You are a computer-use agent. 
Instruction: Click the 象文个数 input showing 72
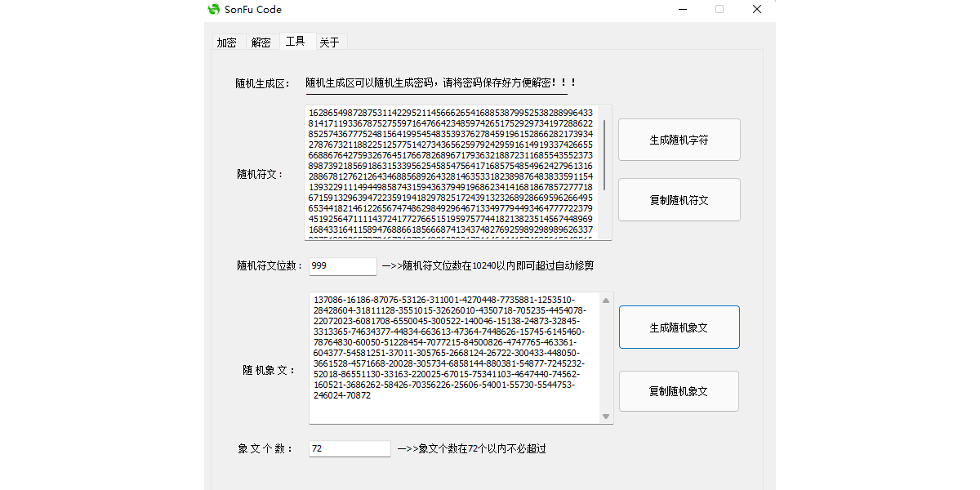(x=349, y=448)
